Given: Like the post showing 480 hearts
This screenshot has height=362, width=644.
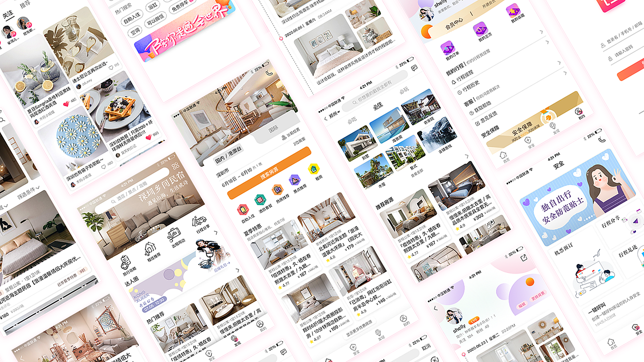Looking at the screenshot, I should 66,104.
